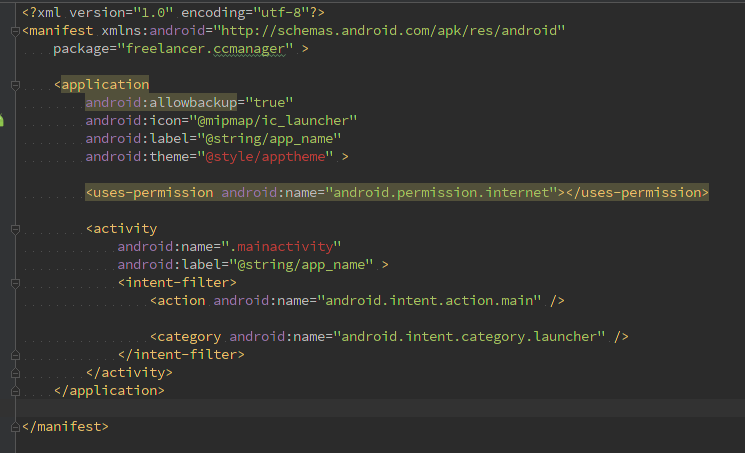Click the <action tag name

[x=177, y=300]
